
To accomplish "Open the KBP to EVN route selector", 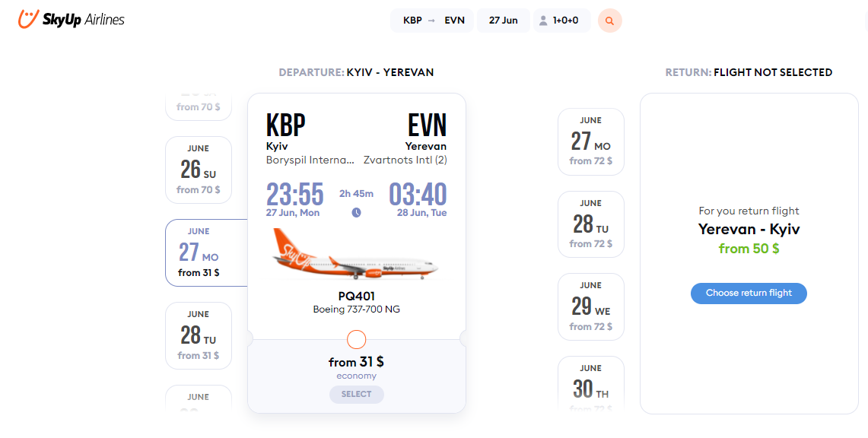I will click(432, 21).
